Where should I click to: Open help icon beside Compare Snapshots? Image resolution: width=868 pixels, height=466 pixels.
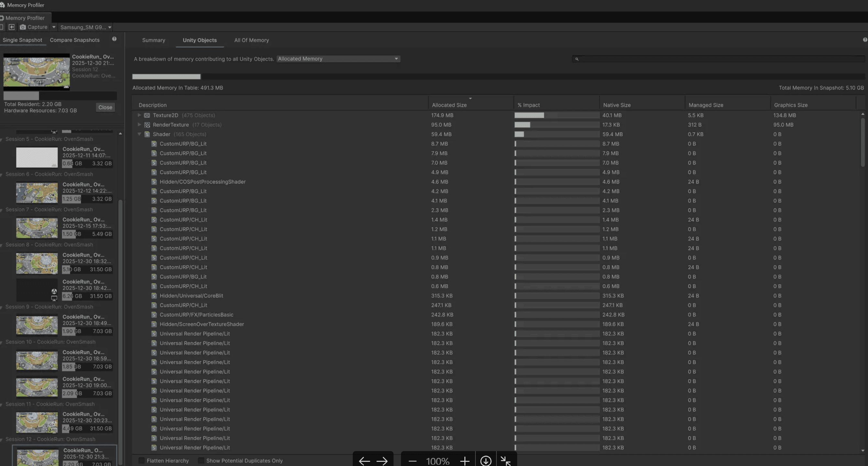point(114,39)
